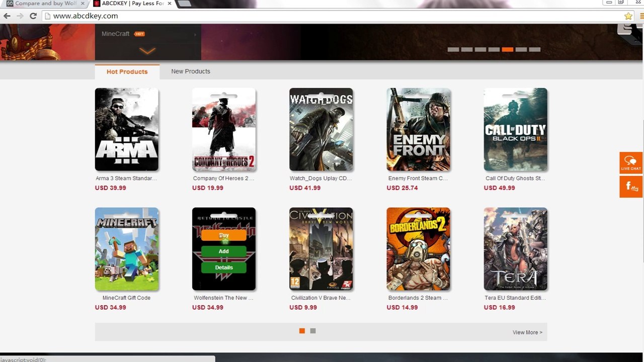The width and height of the screenshot is (644, 362).
Task: Switch to the ABCDKEY browser tab
Action: [x=132, y=4]
